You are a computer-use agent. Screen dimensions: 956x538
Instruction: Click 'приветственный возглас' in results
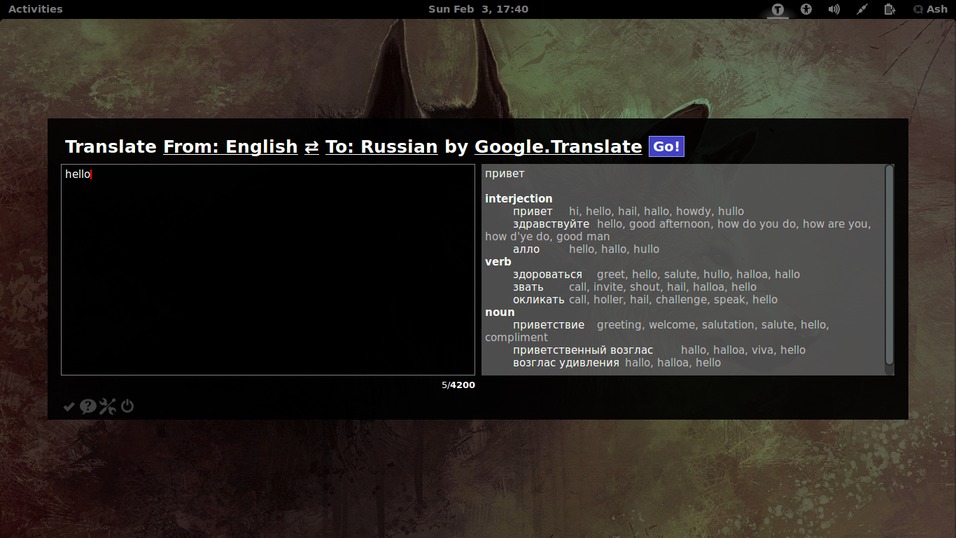582,350
